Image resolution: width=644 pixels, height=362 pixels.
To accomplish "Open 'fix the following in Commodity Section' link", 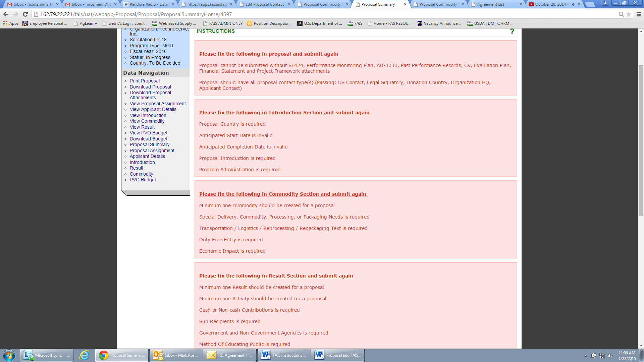I will pos(283,194).
